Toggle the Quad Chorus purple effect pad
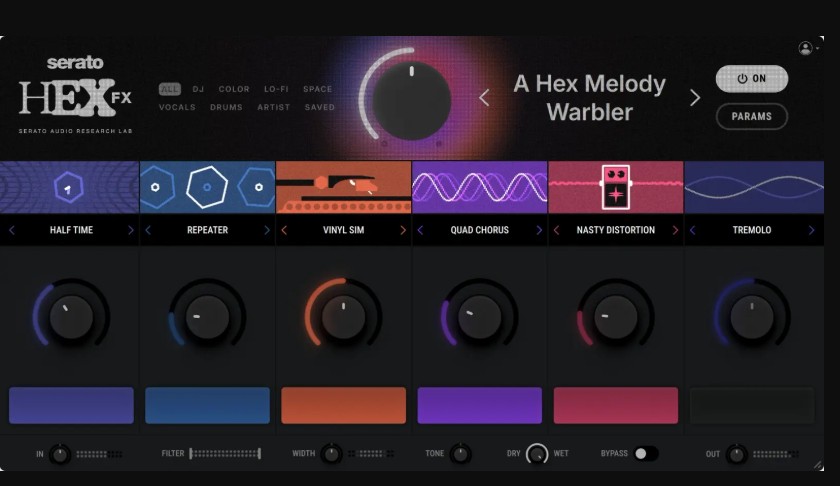840x486 pixels. click(479, 406)
